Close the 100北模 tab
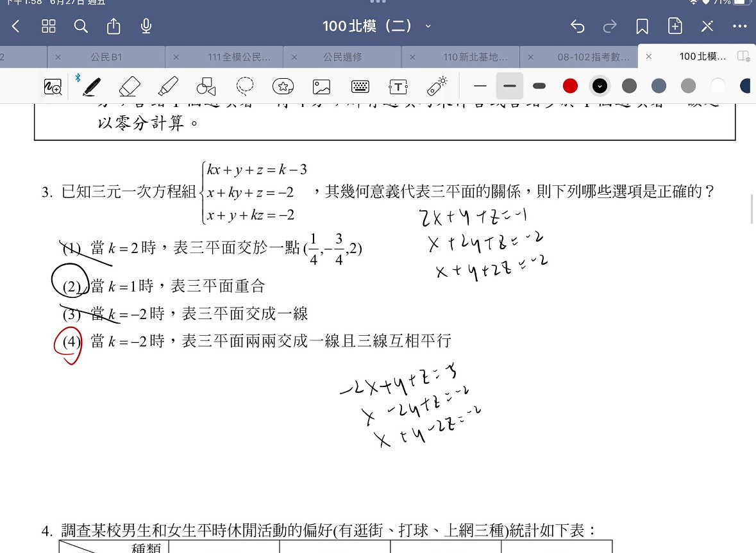This screenshot has width=756, height=553. click(x=648, y=56)
